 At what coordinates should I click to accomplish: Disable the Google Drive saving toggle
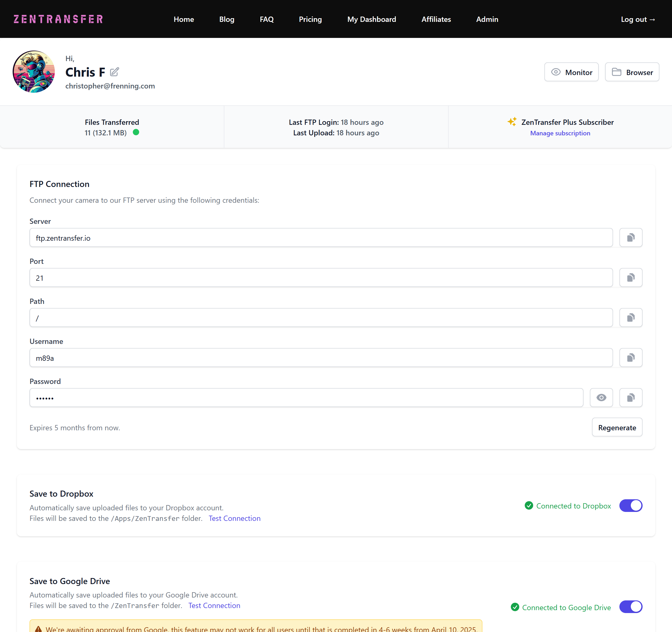pos(630,607)
